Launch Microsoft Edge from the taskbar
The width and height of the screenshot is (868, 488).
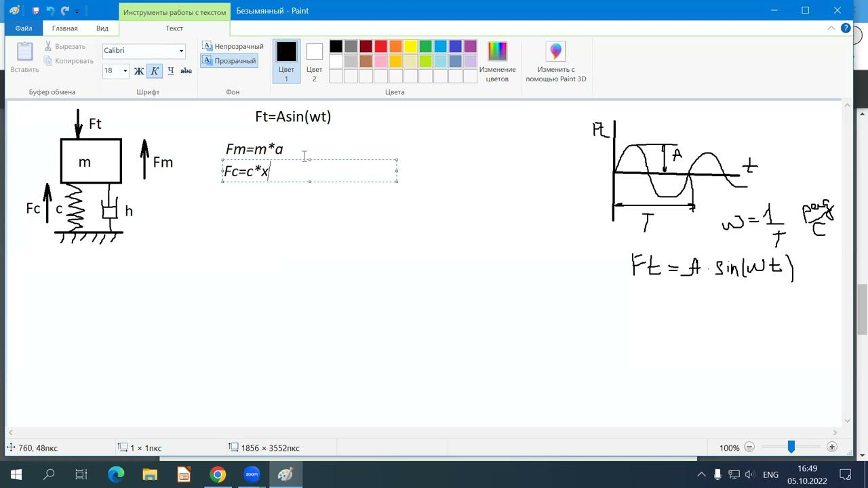[x=116, y=474]
